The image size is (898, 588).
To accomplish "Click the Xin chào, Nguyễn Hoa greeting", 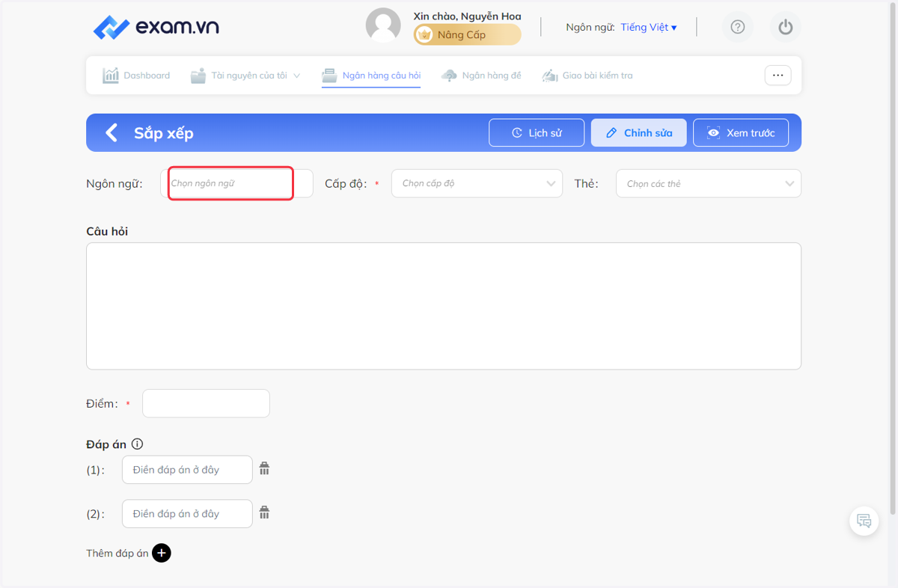I will (x=467, y=16).
